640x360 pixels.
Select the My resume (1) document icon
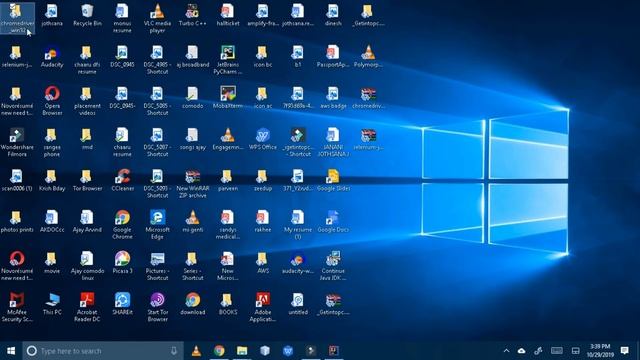[x=298, y=225]
